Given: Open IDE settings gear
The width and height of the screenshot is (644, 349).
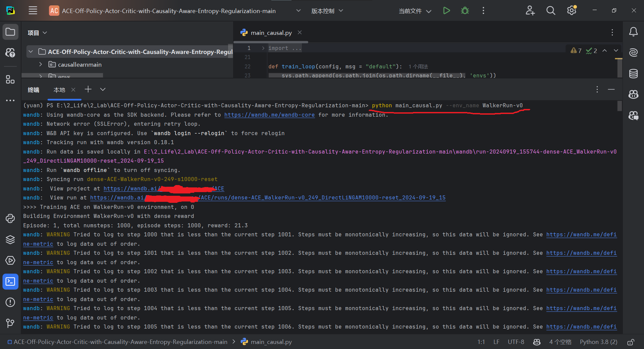Looking at the screenshot, I should 572,11.
